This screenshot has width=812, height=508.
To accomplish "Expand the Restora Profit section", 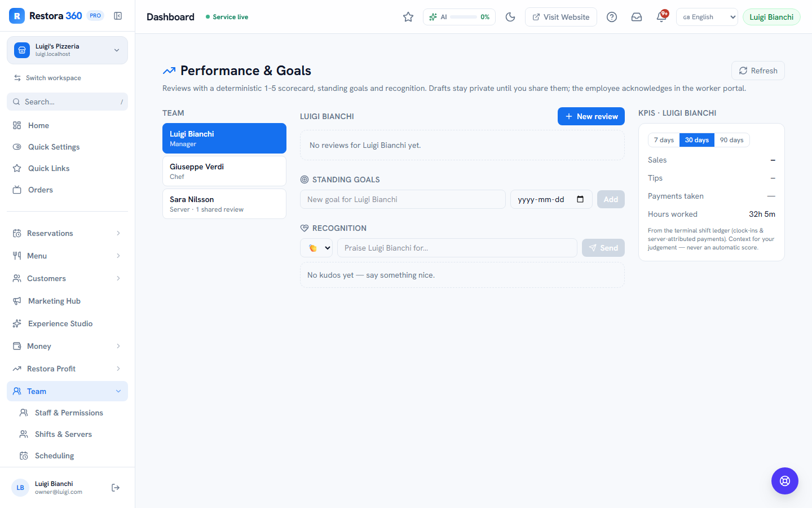I will (67, 369).
